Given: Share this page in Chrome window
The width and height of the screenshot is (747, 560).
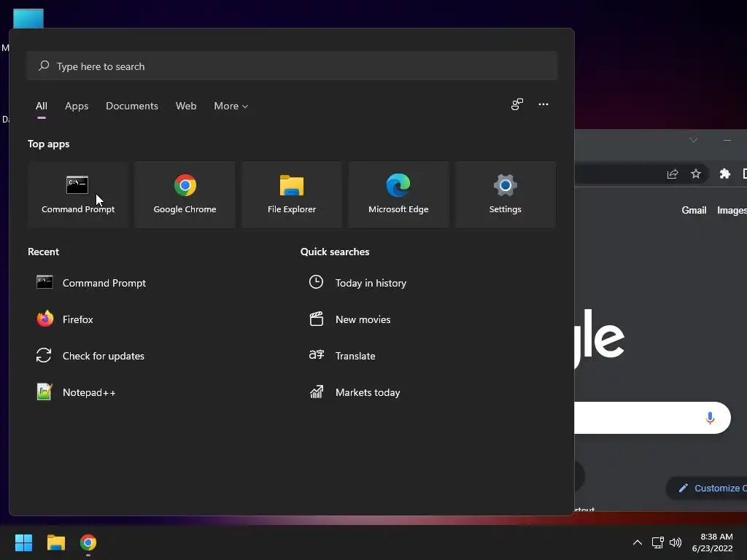Looking at the screenshot, I should (x=672, y=174).
